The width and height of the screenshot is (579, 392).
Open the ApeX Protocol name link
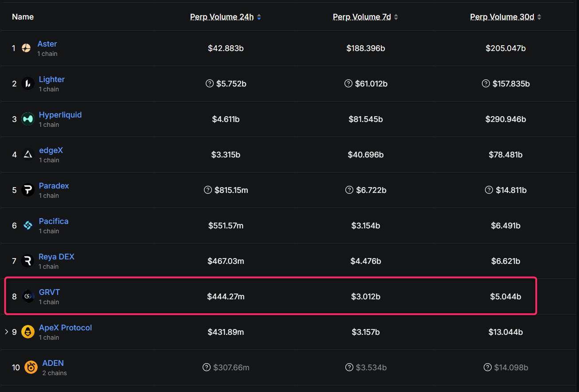pos(65,328)
